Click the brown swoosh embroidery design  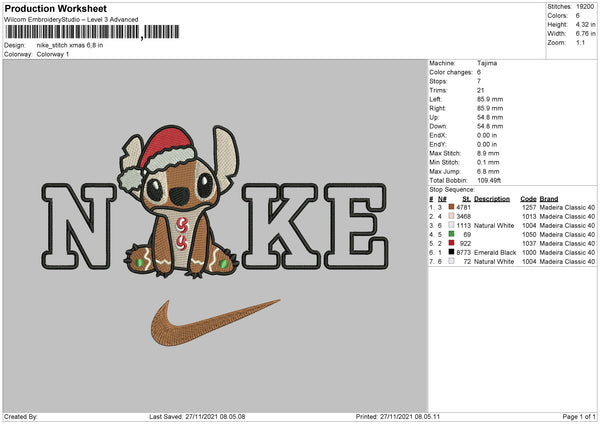[x=215, y=323]
